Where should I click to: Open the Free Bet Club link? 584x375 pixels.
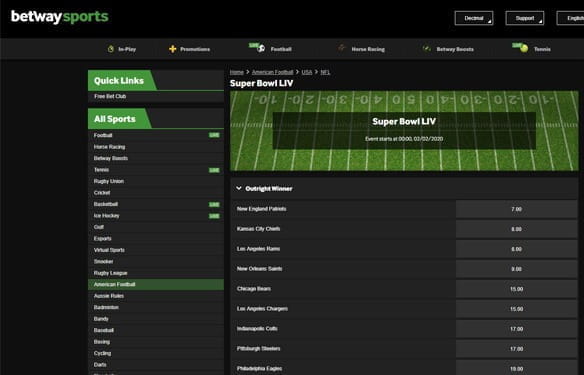coord(110,96)
